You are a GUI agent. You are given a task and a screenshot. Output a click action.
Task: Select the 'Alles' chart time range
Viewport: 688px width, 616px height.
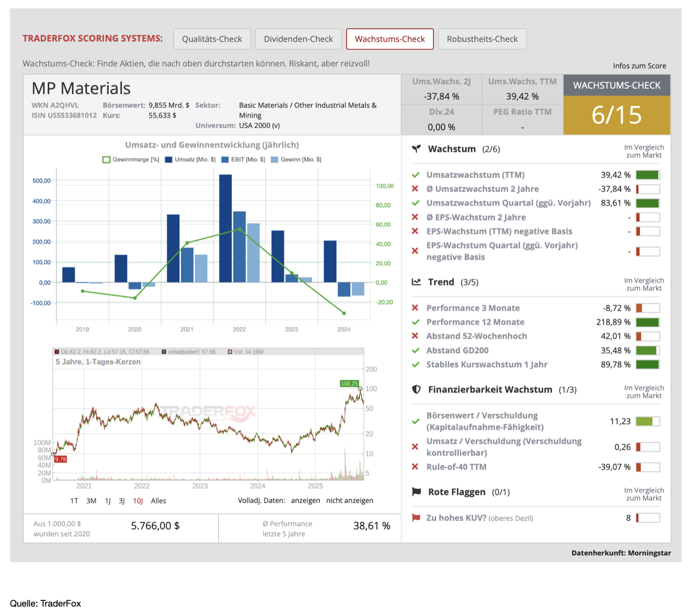tap(158, 501)
